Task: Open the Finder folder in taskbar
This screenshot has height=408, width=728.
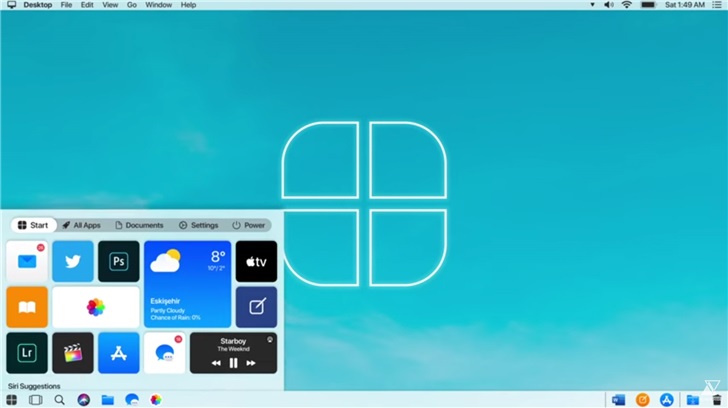Action: click(x=108, y=400)
